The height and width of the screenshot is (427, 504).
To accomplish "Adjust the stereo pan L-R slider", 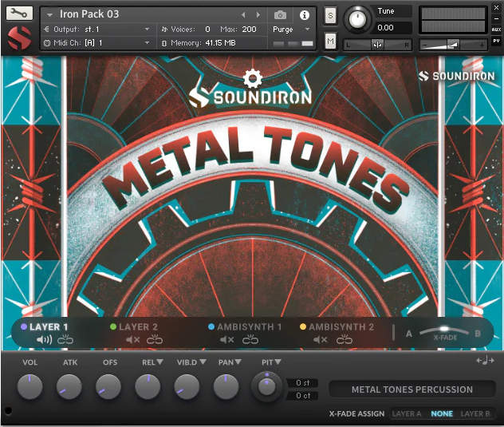I will (x=378, y=45).
